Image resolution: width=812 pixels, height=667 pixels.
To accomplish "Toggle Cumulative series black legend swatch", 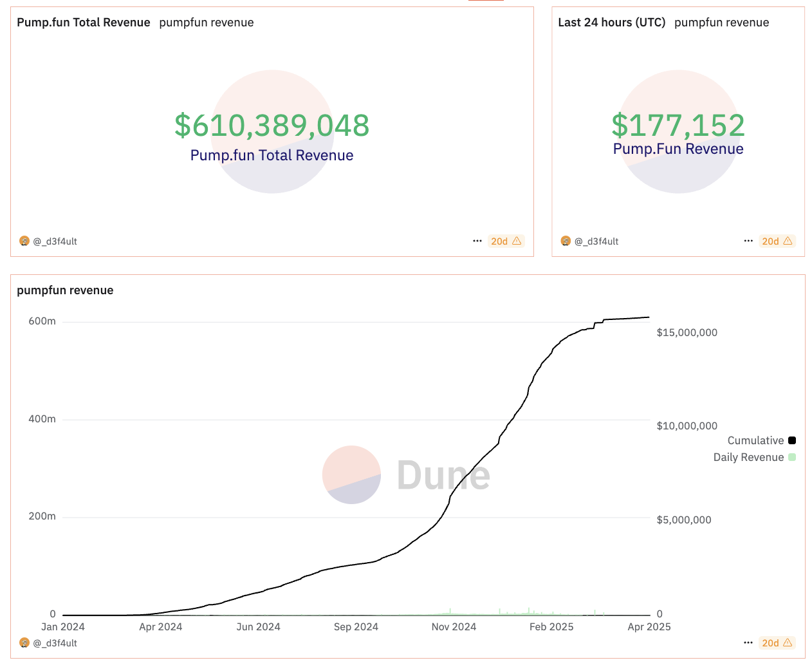I will point(792,440).
